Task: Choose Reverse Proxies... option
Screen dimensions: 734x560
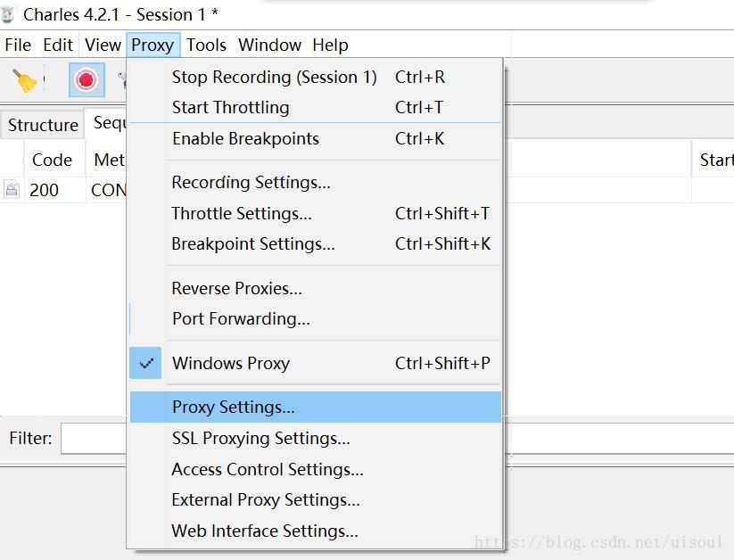Action: pos(315,288)
